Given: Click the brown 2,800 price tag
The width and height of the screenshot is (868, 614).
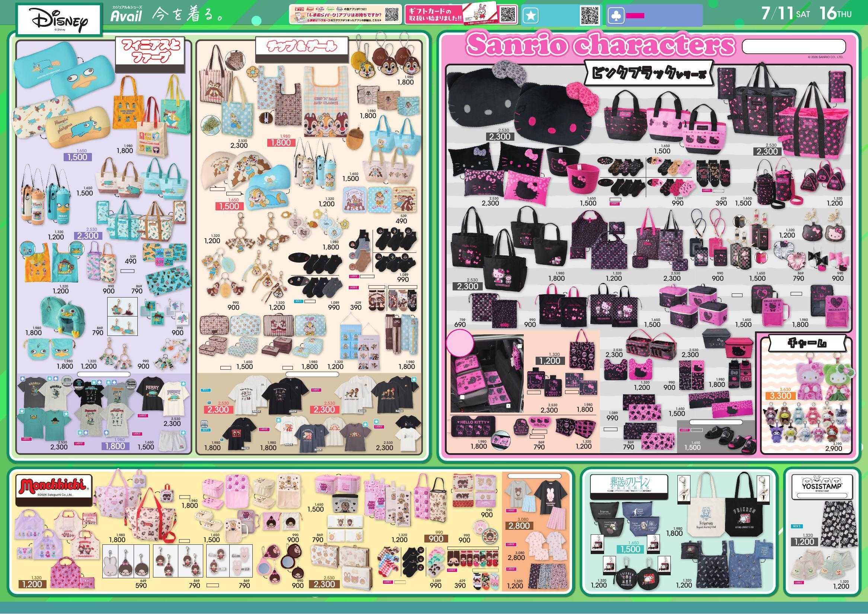Looking at the screenshot, I should point(519,525).
